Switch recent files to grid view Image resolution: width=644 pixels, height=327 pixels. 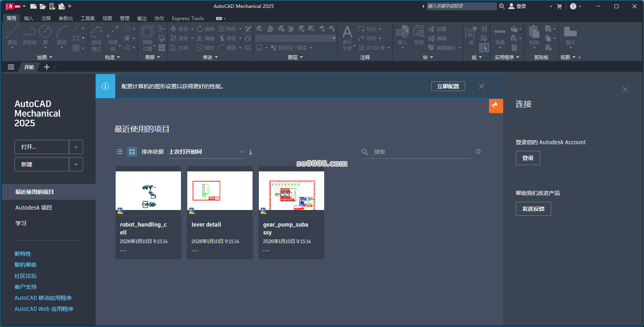coord(132,152)
